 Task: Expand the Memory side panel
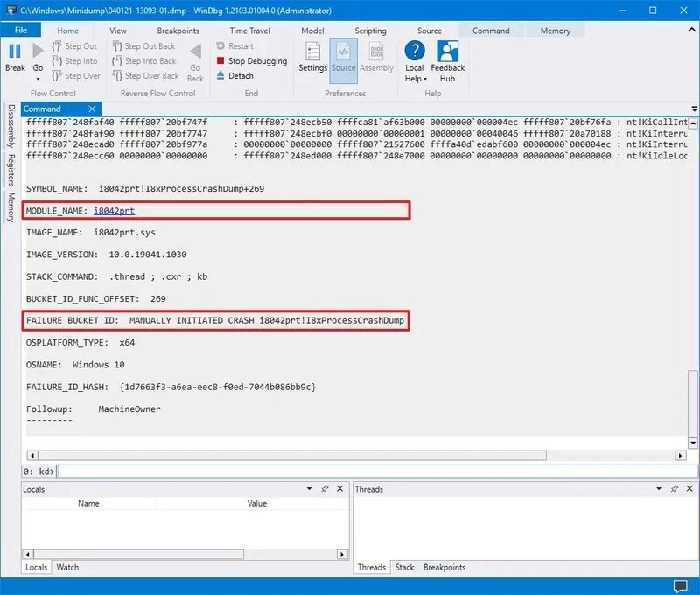(x=11, y=207)
